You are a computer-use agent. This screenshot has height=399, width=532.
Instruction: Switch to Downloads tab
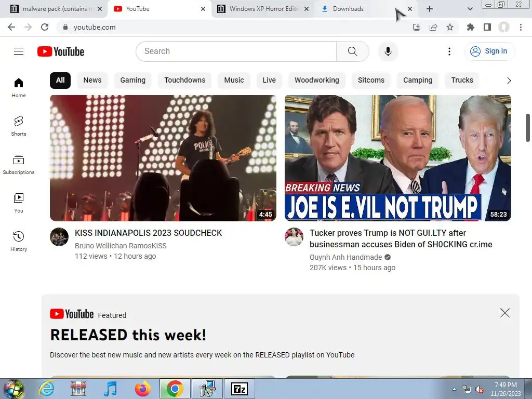click(x=366, y=9)
